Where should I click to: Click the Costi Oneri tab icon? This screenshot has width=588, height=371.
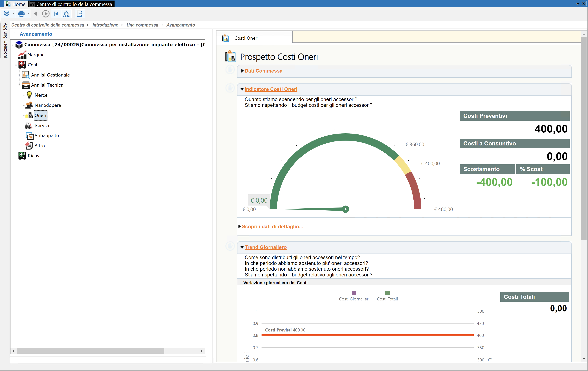click(x=225, y=38)
